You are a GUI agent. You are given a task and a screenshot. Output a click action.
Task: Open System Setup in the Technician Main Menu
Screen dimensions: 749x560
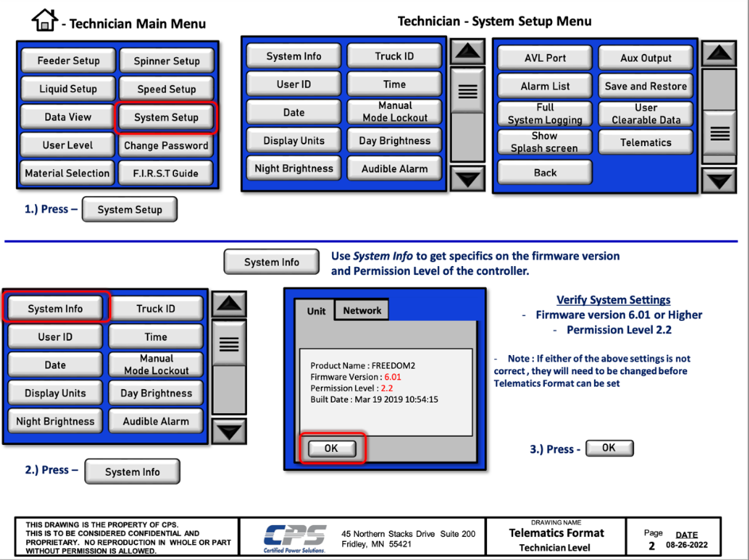(x=166, y=118)
